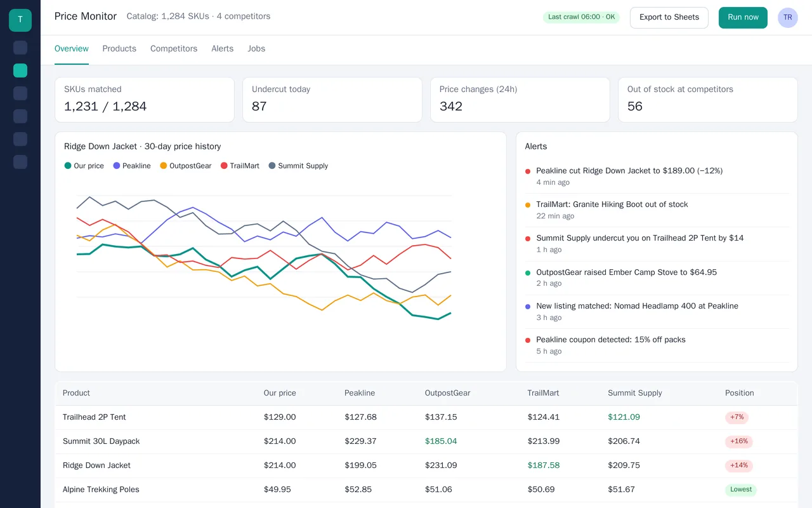Sort by the Summit Supply table column header
This screenshot has height=508, width=812.
(x=635, y=393)
